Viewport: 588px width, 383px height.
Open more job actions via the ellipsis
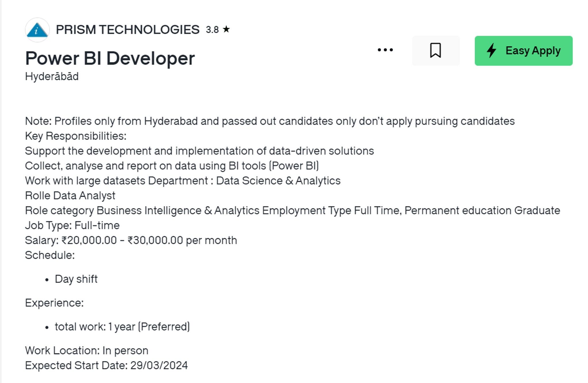click(385, 50)
